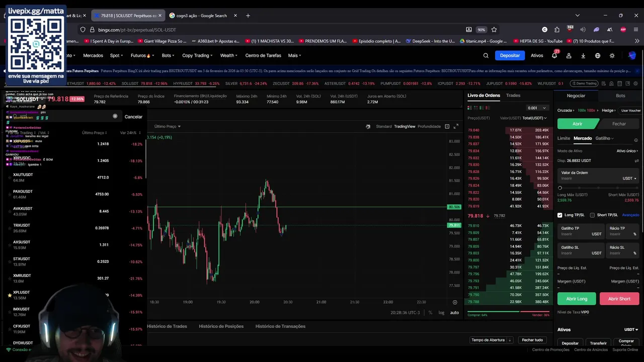Open the Tempo de Abertura sort dropdown
Viewport: 644px width, 362px height.
(x=492, y=340)
